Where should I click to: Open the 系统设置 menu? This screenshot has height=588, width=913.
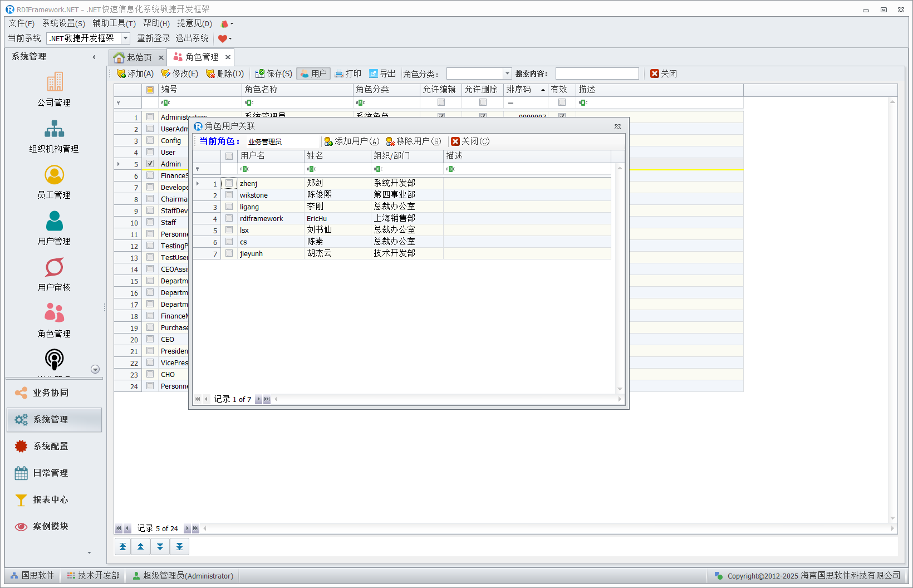coord(63,23)
